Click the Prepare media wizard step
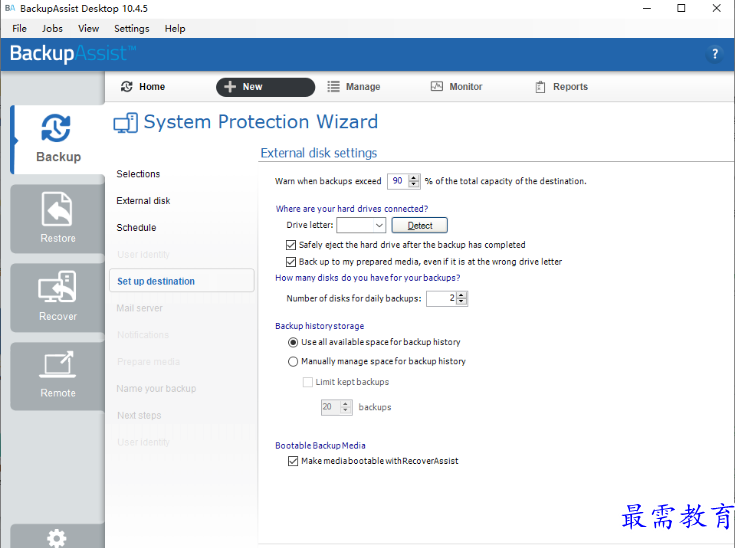Viewport: 743px width, 548px height. click(148, 362)
